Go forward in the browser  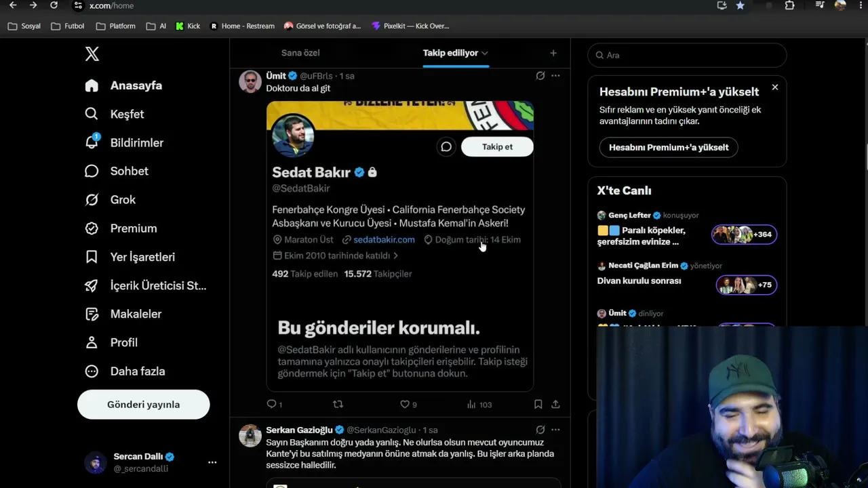coord(33,5)
